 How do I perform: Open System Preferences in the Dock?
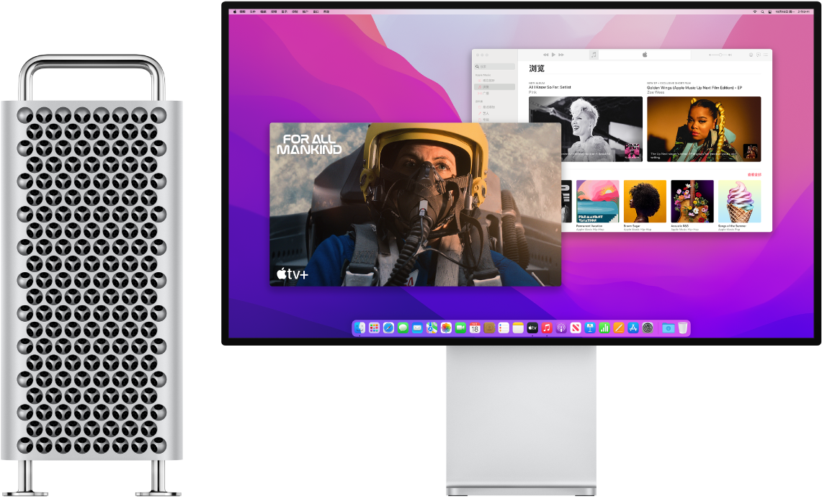pyautogui.click(x=648, y=328)
